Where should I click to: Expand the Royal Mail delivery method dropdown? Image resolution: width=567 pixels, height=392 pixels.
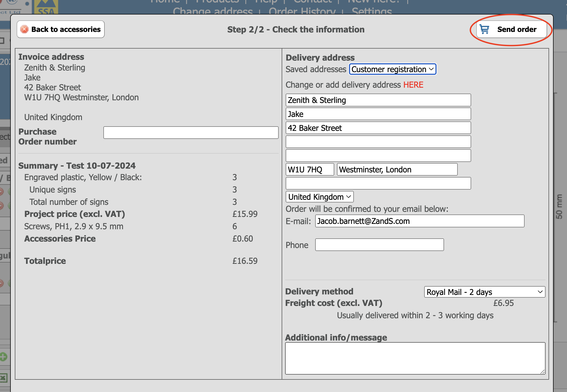(x=485, y=292)
